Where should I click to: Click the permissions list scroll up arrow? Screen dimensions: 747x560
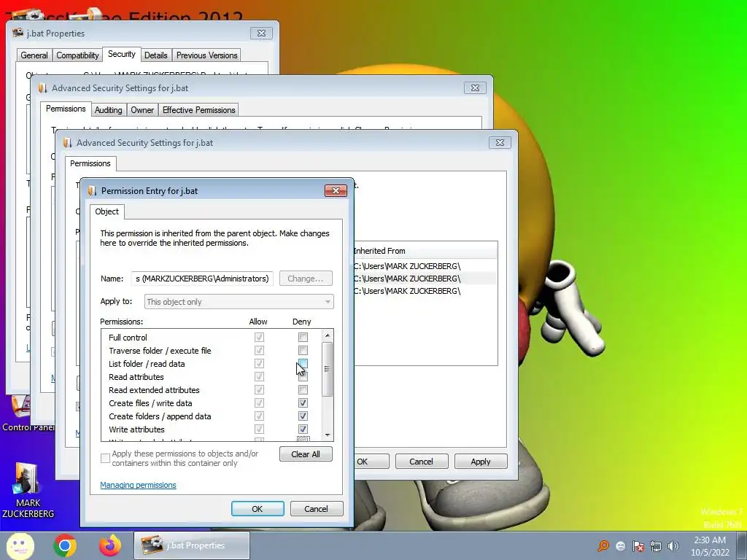click(328, 335)
